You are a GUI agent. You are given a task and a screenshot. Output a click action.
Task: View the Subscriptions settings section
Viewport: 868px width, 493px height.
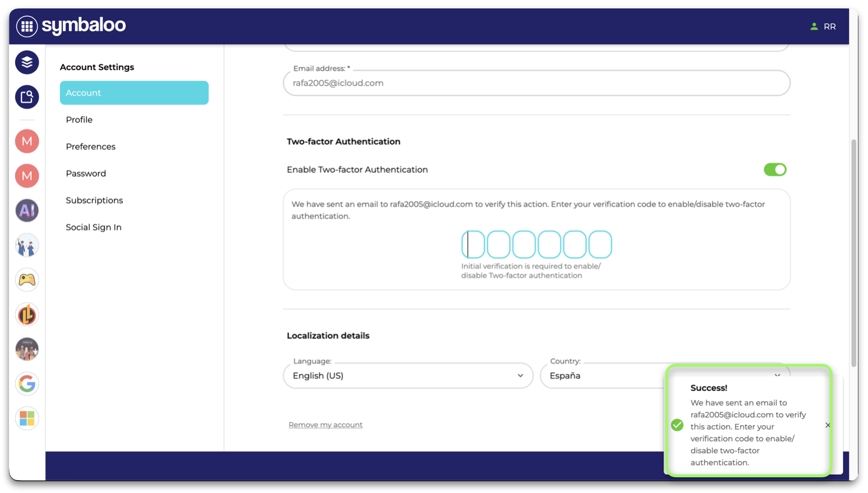94,200
